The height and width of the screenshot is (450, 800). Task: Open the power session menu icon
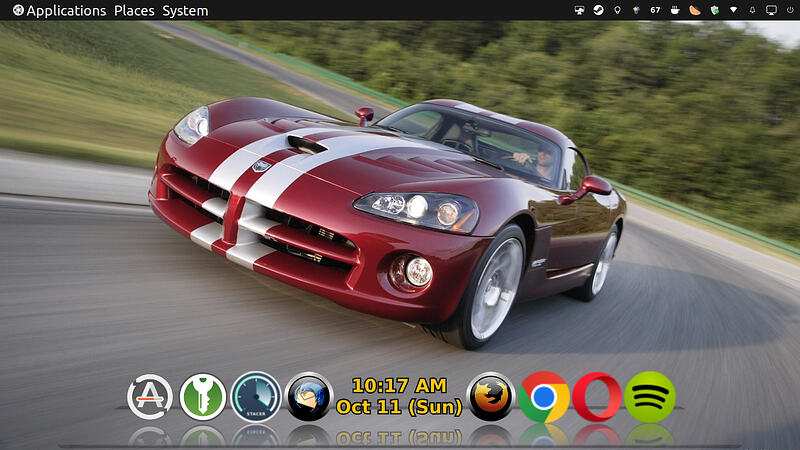pyautogui.click(x=790, y=10)
